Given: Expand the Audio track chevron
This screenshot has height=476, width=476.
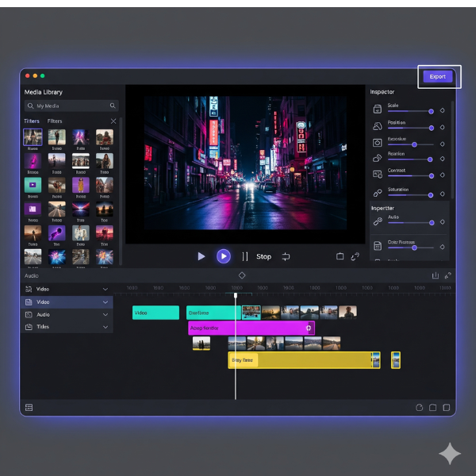Looking at the screenshot, I should coord(106,314).
